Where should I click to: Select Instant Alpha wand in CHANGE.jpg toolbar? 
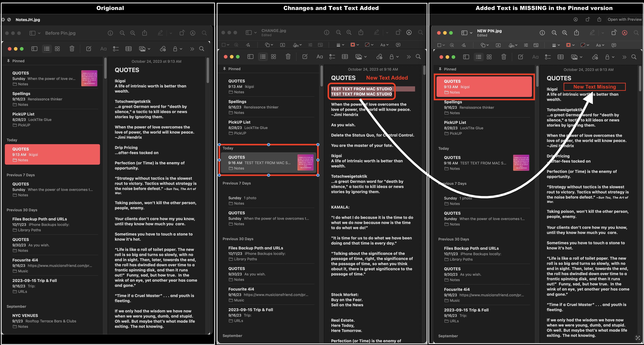(x=236, y=45)
